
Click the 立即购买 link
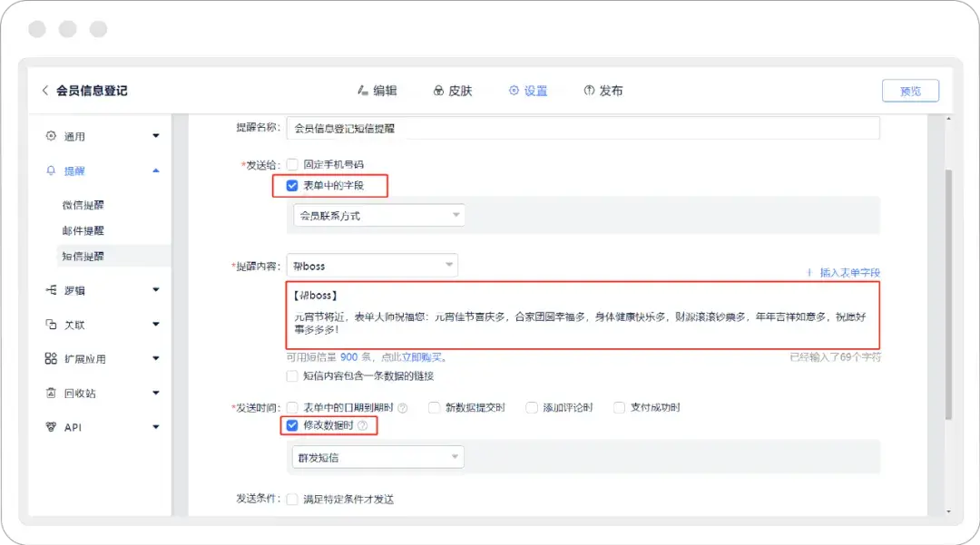coord(421,357)
